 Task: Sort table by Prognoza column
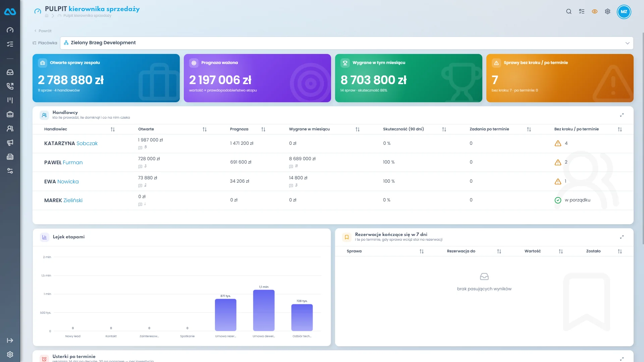point(263,129)
